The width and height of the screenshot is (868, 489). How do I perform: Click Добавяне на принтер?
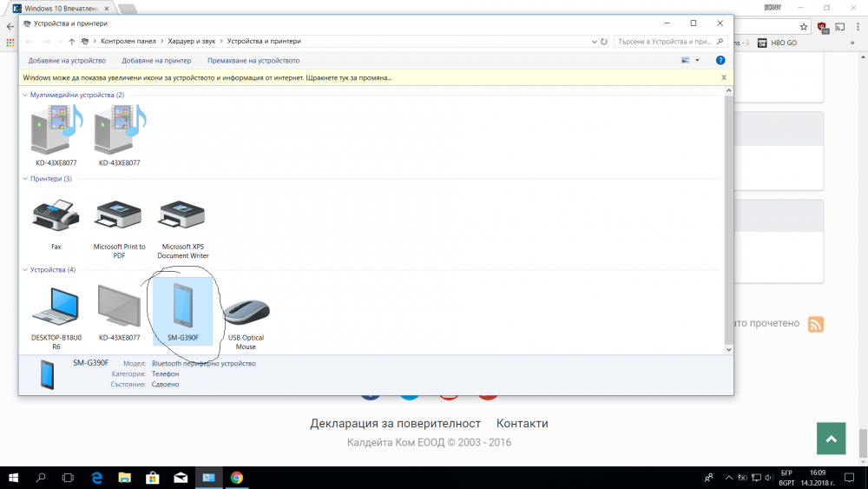[x=156, y=61]
